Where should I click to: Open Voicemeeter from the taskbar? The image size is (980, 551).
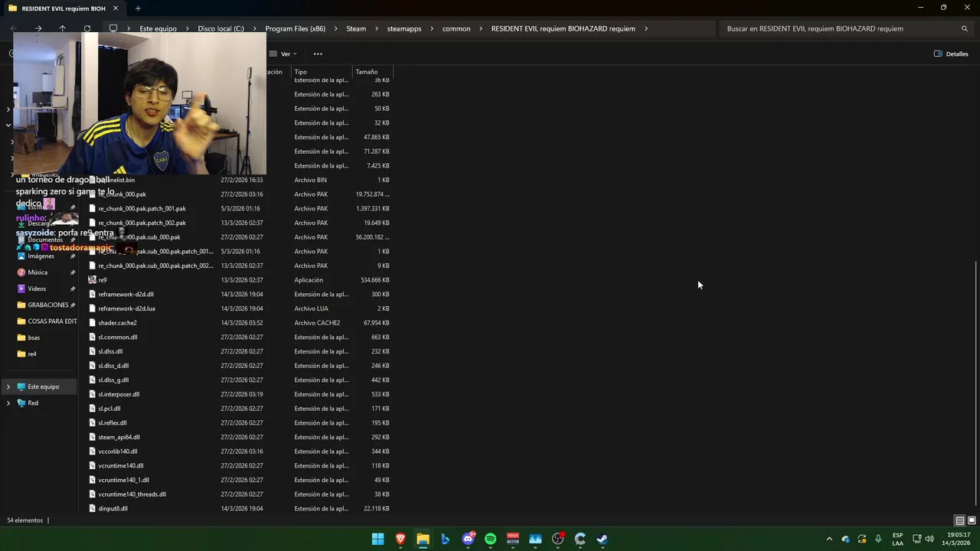pos(513,539)
